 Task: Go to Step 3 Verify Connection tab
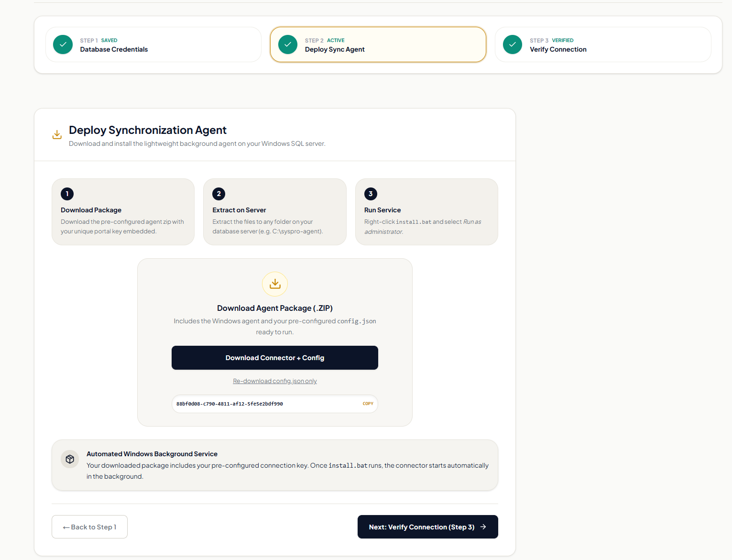603,44
